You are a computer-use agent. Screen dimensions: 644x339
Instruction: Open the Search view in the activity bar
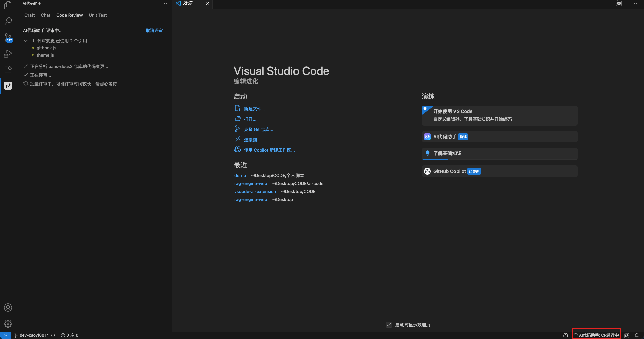[x=8, y=21]
